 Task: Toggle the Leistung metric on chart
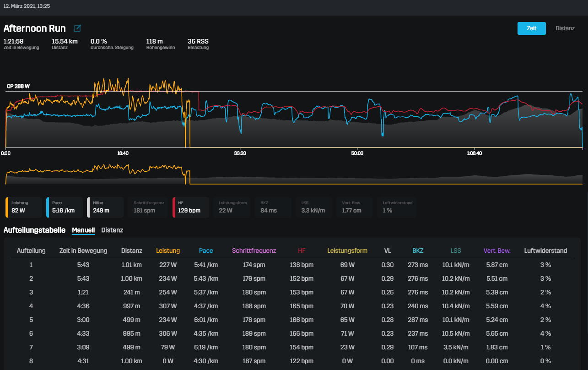pyautogui.click(x=24, y=207)
